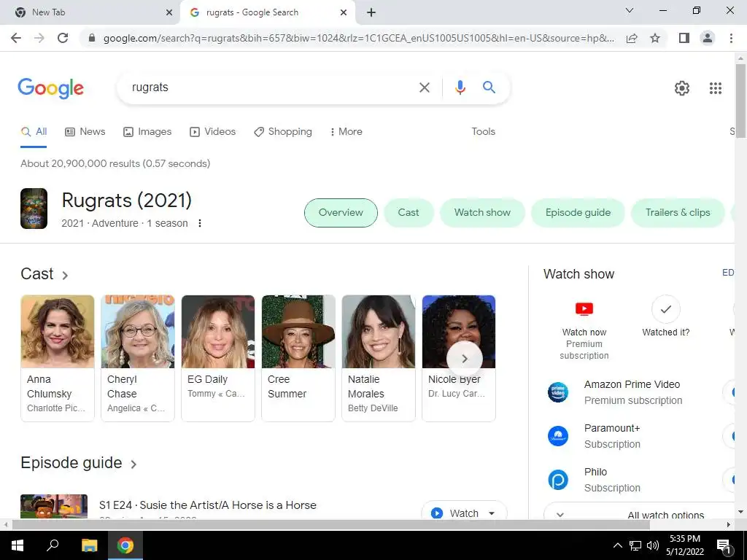Select the Episode guide chip
747x560 pixels.
[578, 213]
